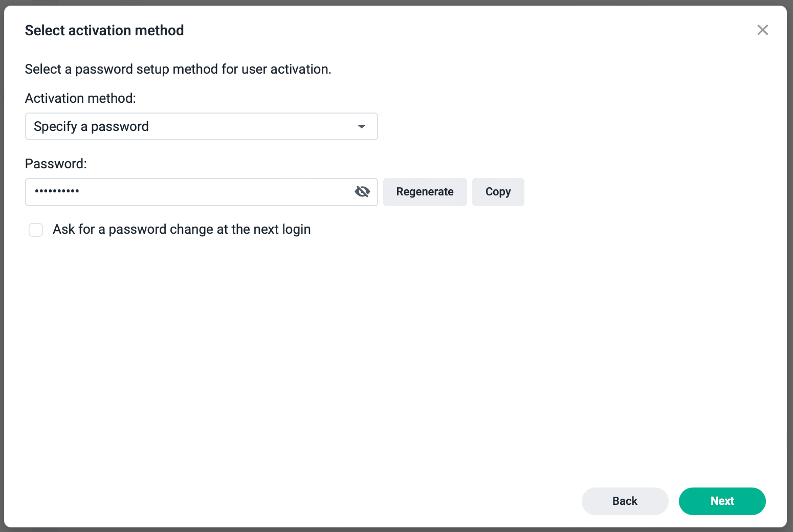793x532 pixels.
Task: Enable Ask for a password change checkbox
Action: click(36, 230)
